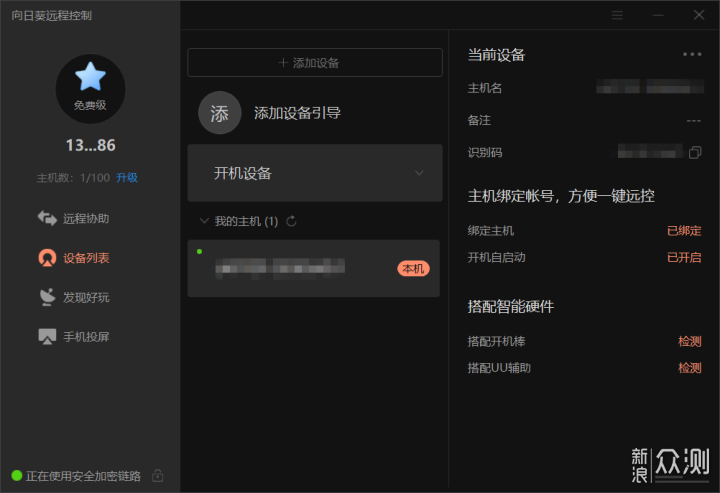Click the green secure link status dot
720x493 pixels.
pos(17,476)
